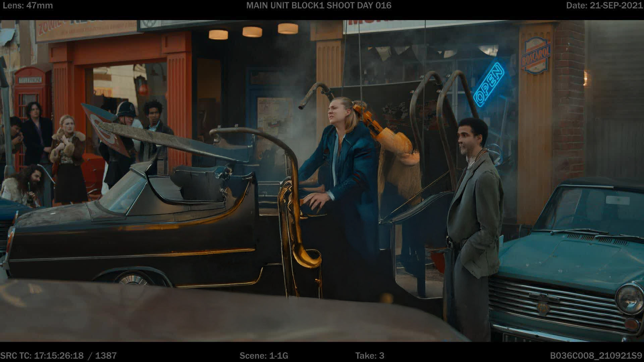This screenshot has width=644, height=362.
Task: Click the Boscarol shield sign
Action: [536, 56]
